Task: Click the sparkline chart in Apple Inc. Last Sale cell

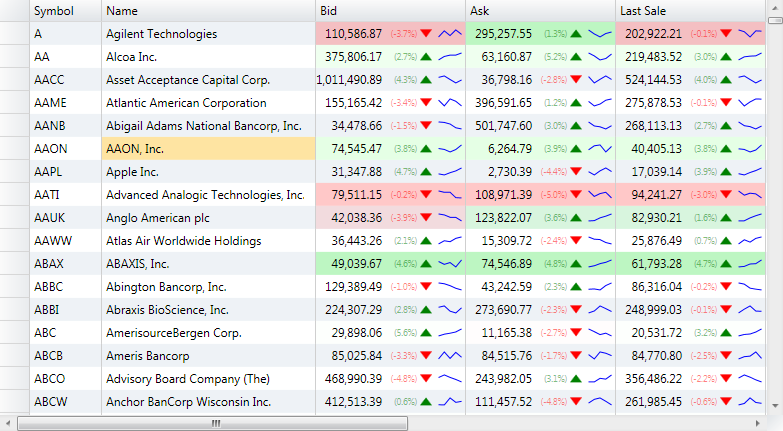Action: pos(750,172)
